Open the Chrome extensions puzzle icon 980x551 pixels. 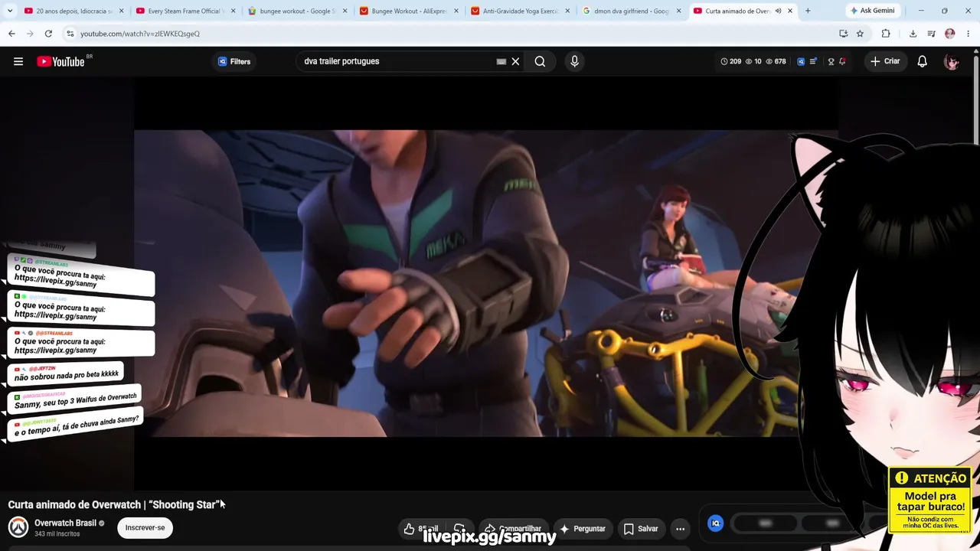click(886, 34)
